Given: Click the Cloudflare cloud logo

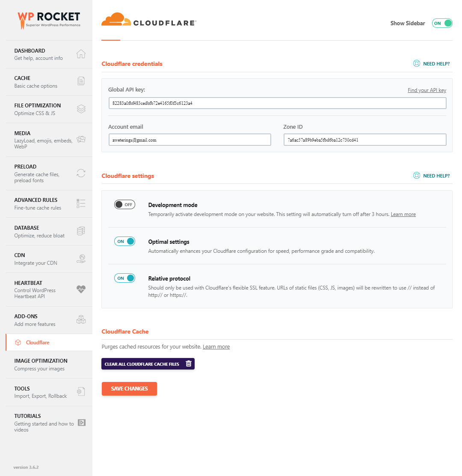Looking at the screenshot, I should tap(149, 19).
